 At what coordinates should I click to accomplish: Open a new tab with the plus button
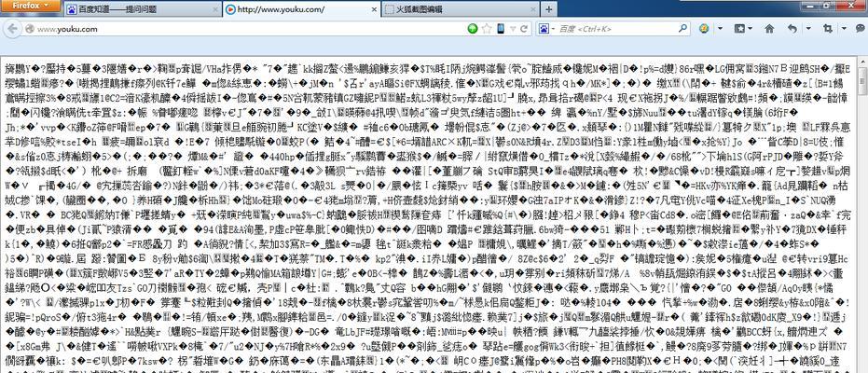pos(548,9)
